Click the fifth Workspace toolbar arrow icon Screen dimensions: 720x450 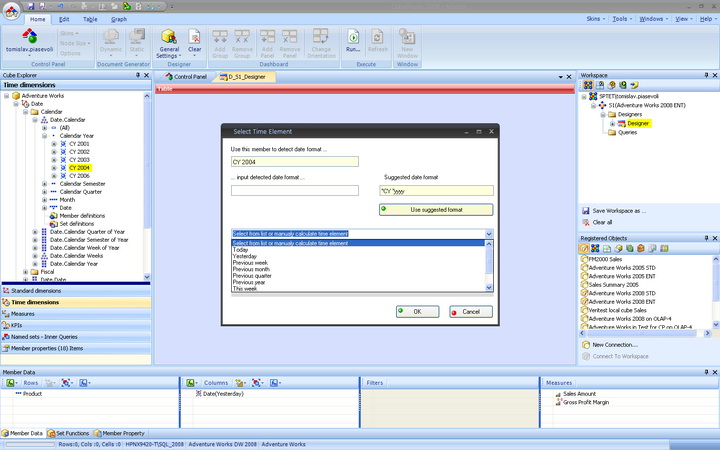[635, 85]
